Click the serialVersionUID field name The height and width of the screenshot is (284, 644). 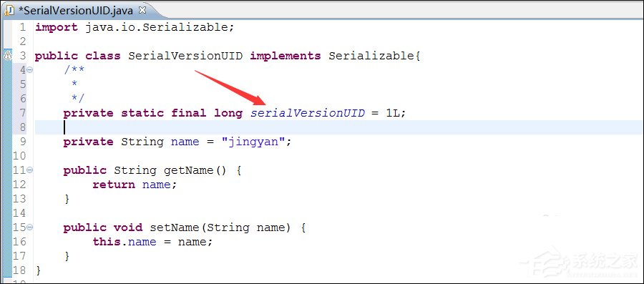tap(308, 113)
